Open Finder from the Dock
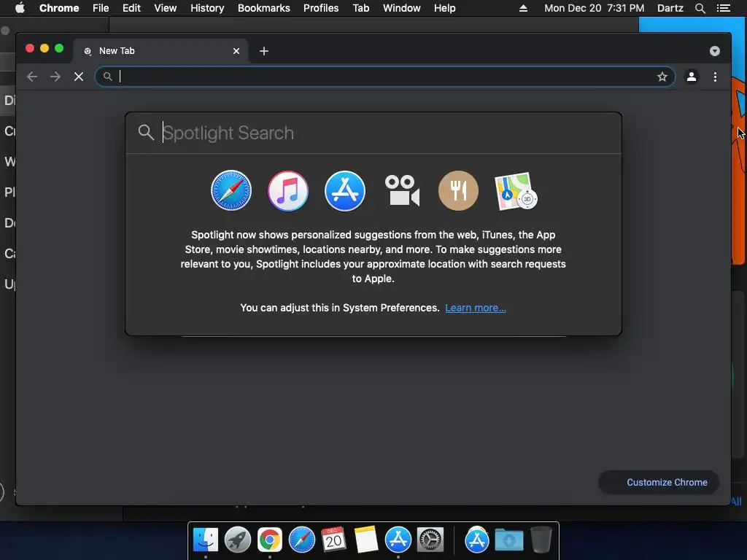This screenshot has height=560, width=747. click(205, 540)
